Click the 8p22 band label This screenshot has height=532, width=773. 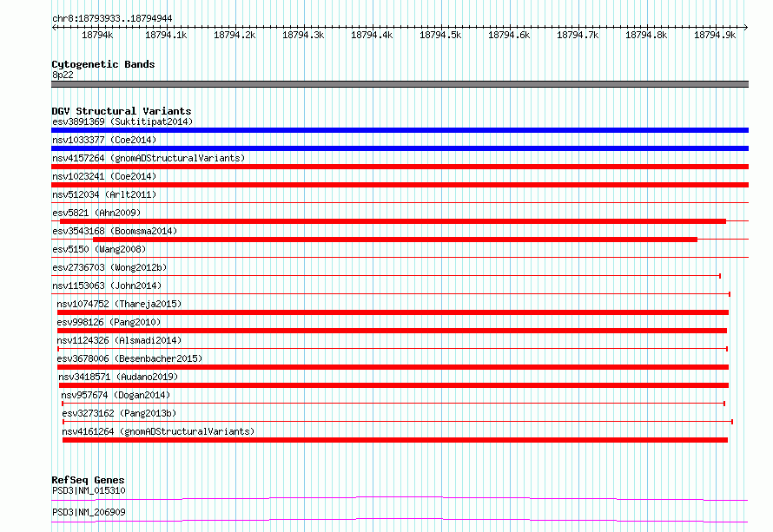[x=63, y=75]
